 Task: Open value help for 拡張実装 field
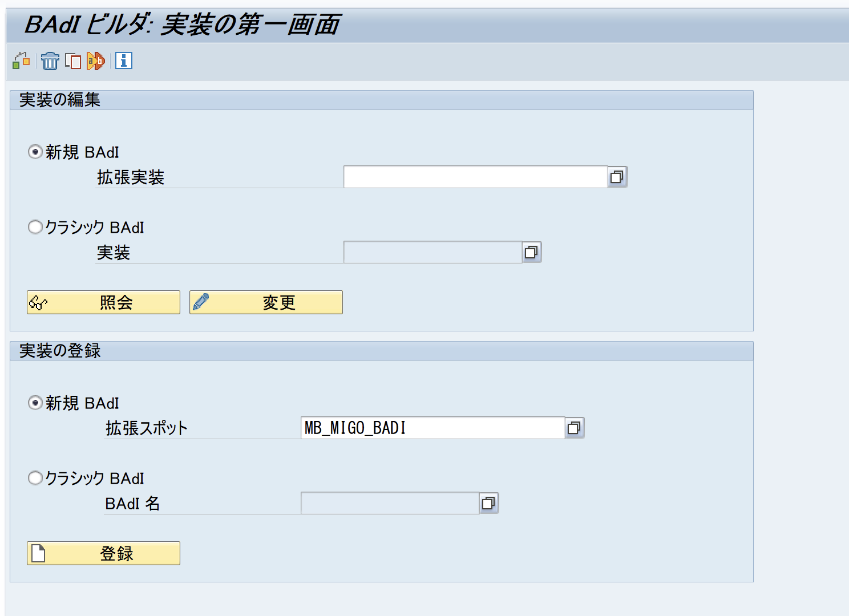(617, 177)
